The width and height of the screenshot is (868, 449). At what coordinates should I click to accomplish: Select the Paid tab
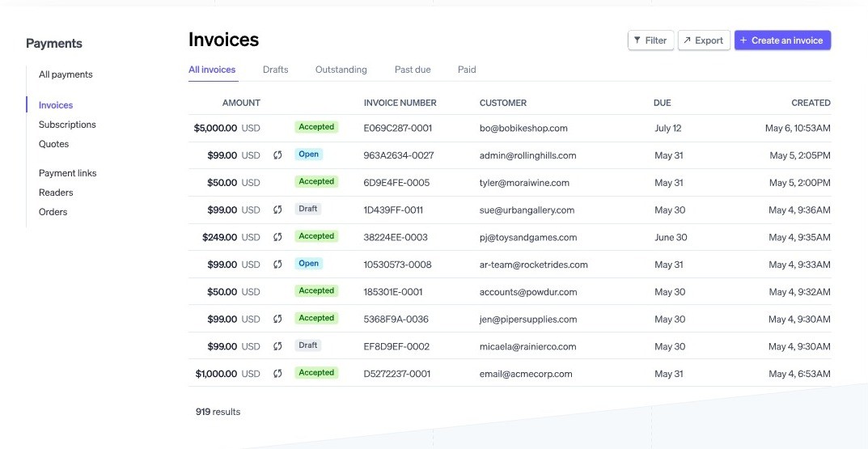(x=467, y=70)
